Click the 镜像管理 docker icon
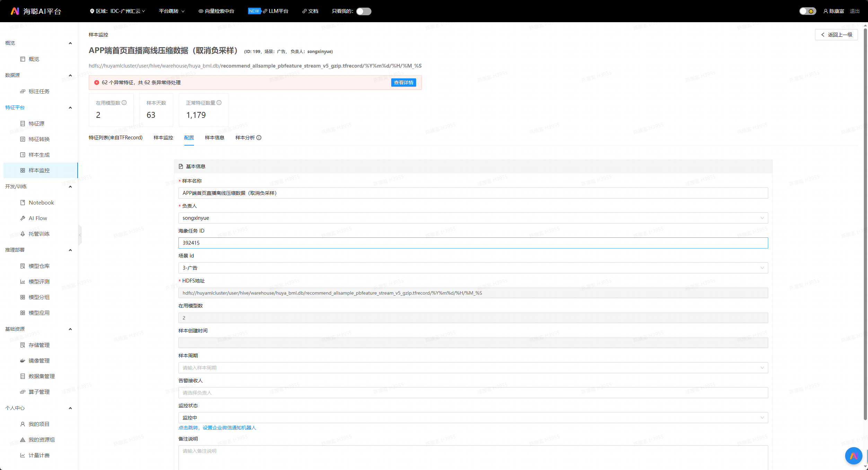This screenshot has height=470, width=868. click(x=23, y=360)
